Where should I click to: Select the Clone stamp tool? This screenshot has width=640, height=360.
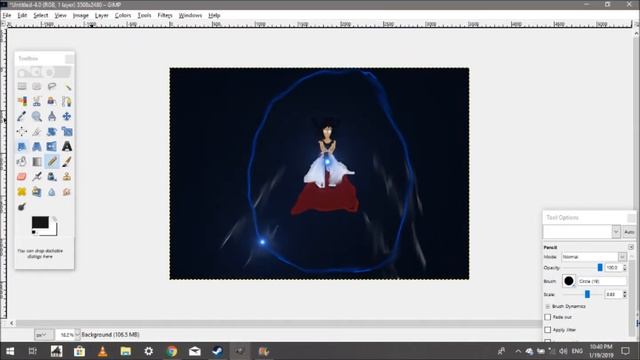pyautogui.click(x=67, y=176)
